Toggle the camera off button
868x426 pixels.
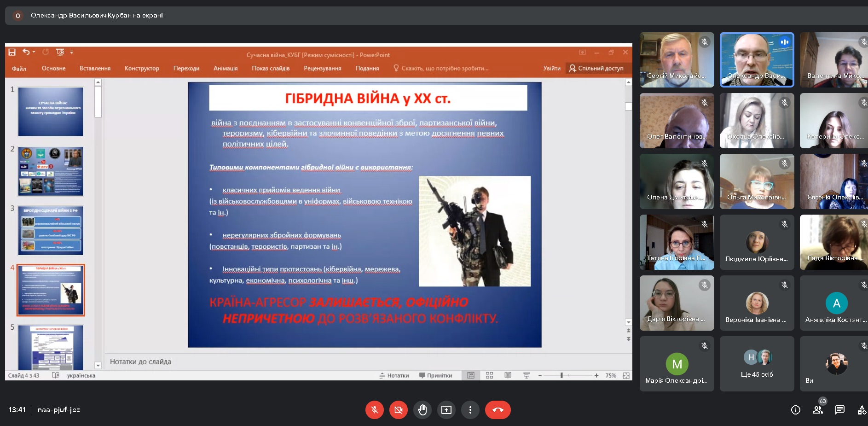coord(399,410)
